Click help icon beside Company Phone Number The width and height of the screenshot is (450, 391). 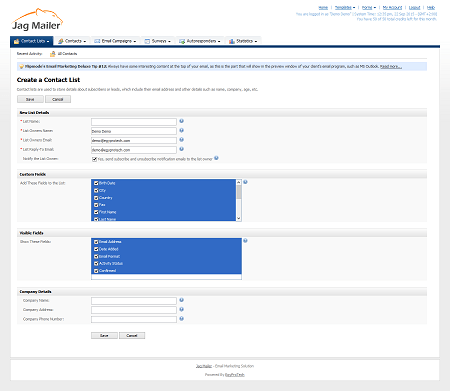pyautogui.click(x=182, y=319)
